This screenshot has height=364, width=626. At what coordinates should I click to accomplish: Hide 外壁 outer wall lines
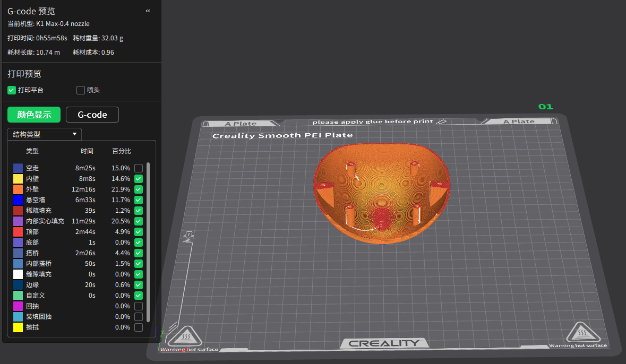point(139,189)
